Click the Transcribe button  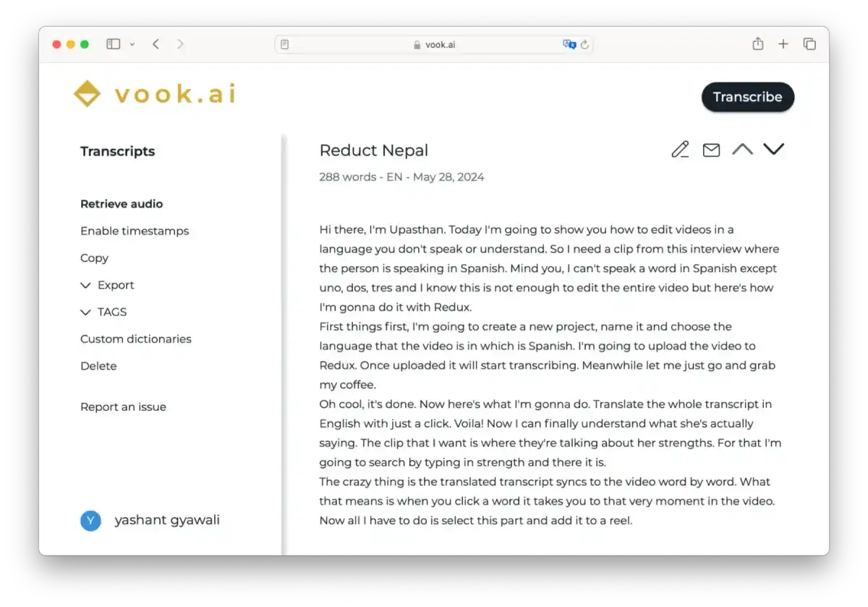pos(748,97)
